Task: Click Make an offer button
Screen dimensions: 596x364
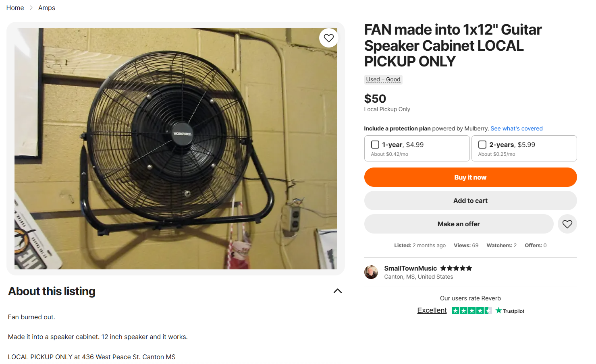Action: click(x=459, y=224)
